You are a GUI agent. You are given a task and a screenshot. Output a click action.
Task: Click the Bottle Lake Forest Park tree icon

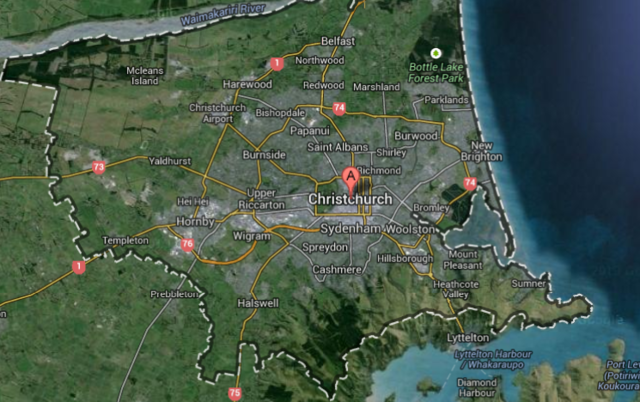436,53
